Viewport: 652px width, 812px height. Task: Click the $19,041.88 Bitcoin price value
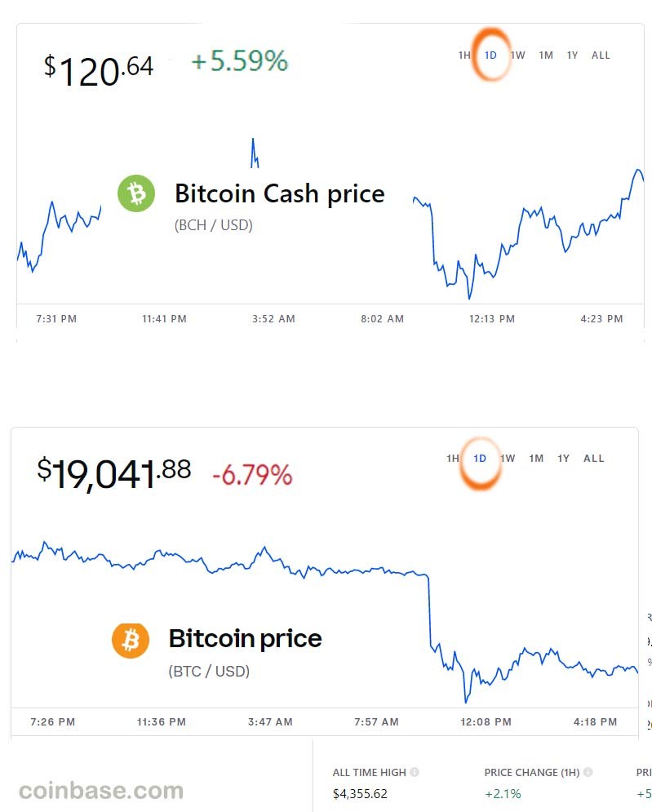(114, 473)
